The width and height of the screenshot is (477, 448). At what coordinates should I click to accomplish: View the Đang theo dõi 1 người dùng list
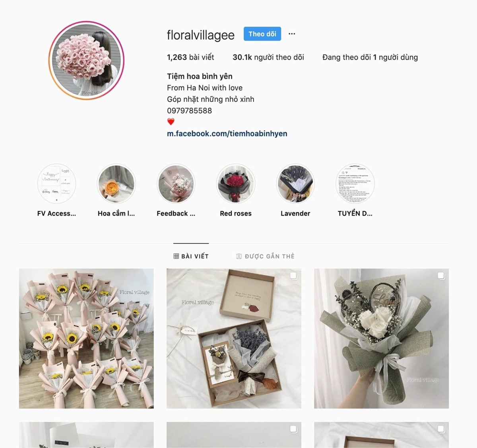tap(370, 57)
